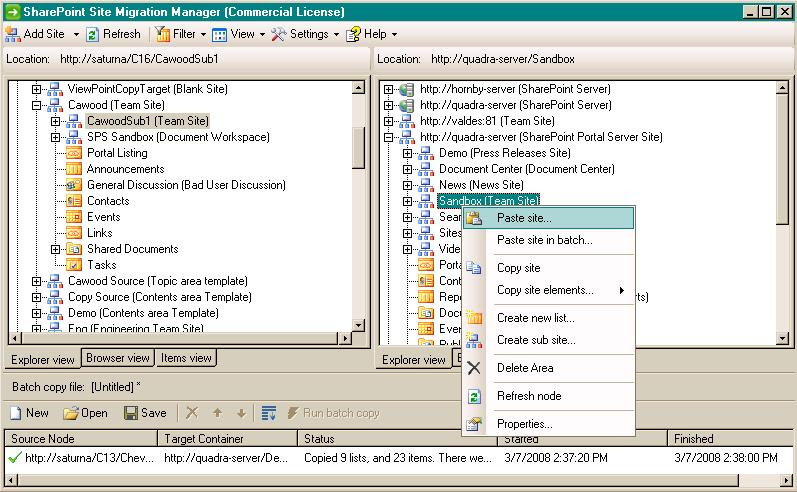797x492 pixels.
Task: Click the Announcements list icon
Action: pos(74,169)
